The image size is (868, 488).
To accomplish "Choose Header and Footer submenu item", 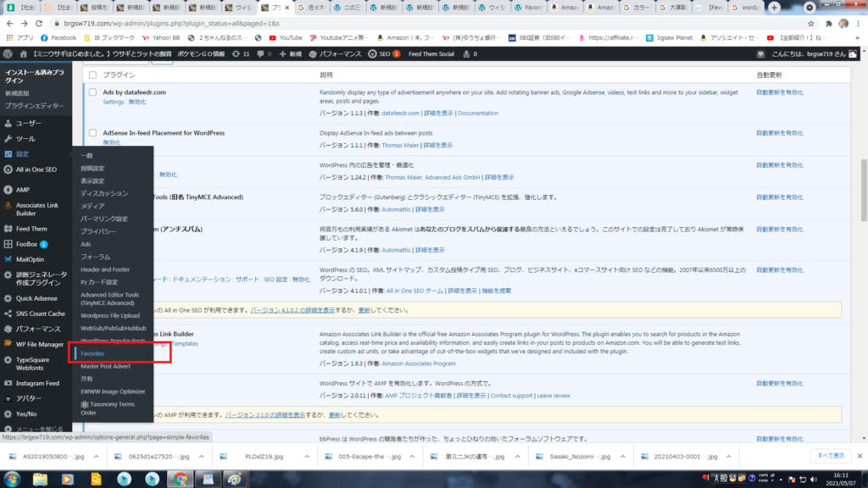I will (105, 269).
